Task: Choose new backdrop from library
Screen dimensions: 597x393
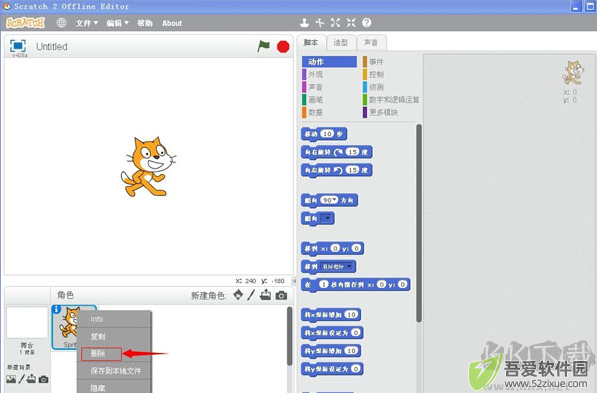Action: [x=11, y=379]
